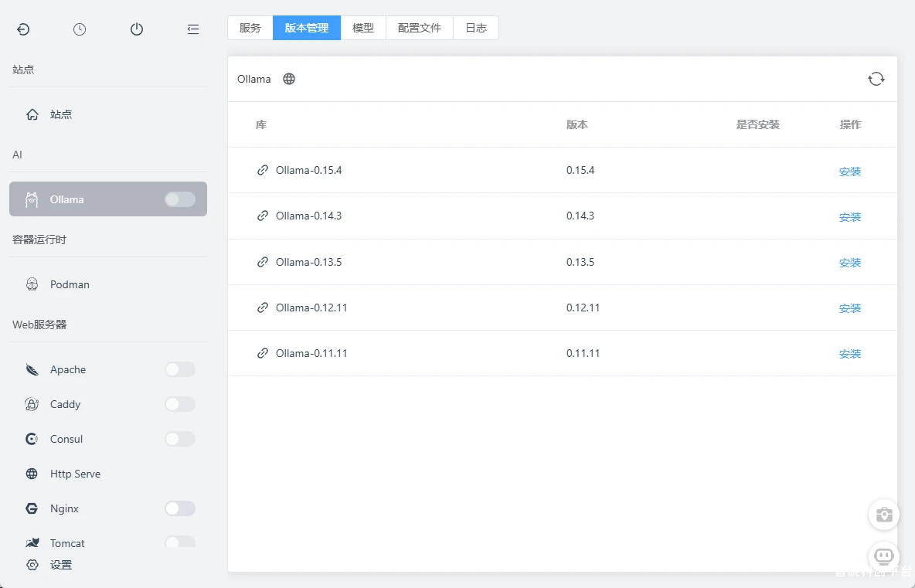Click the back arrow icon in sidebar
This screenshot has width=915, height=588.
23,29
